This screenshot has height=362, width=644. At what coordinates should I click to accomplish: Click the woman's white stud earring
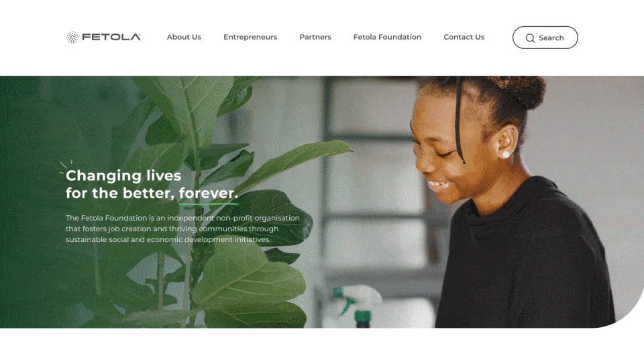pyautogui.click(x=506, y=154)
